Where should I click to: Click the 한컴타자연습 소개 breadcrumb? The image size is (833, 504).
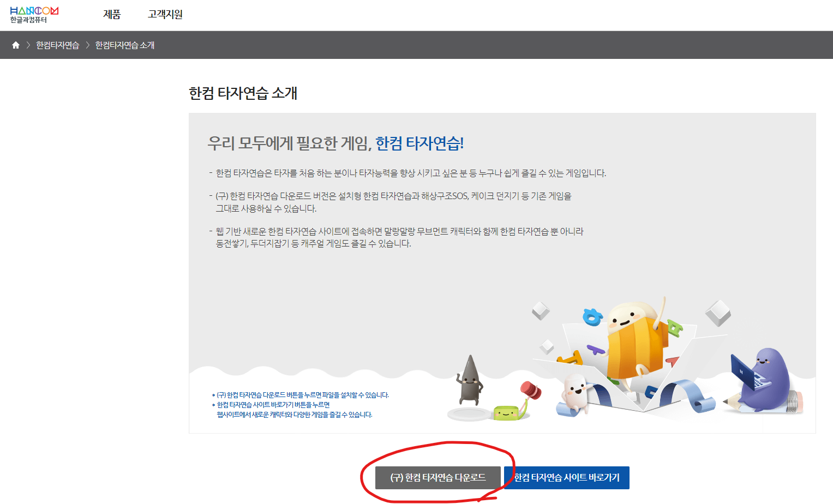coord(125,45)
